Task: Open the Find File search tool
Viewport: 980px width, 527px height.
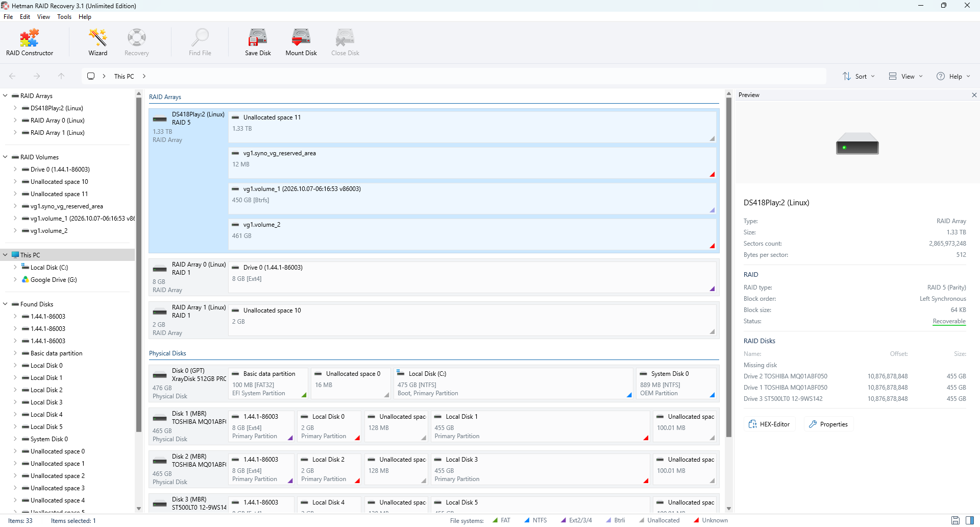Action: tap(200, 42)
